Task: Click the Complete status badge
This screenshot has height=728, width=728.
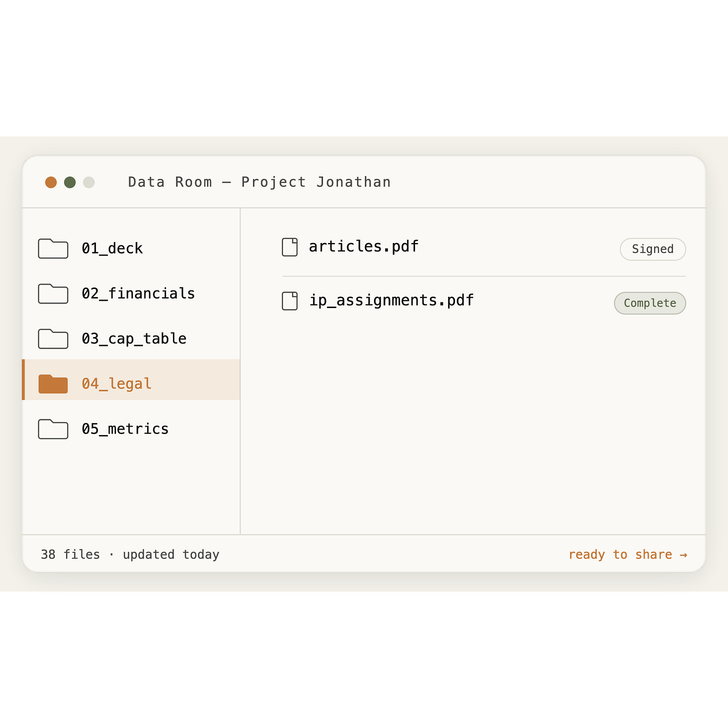Action: (x=650, y=303)
